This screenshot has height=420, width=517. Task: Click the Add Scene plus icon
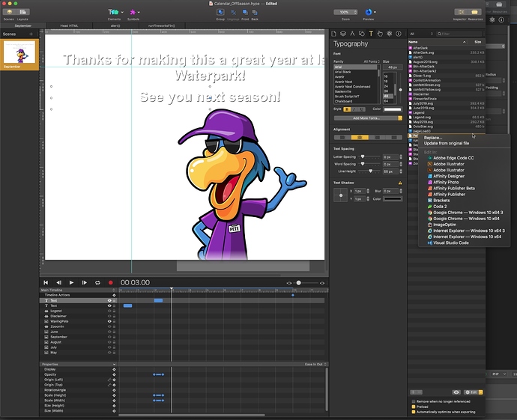tap(31, 34)
